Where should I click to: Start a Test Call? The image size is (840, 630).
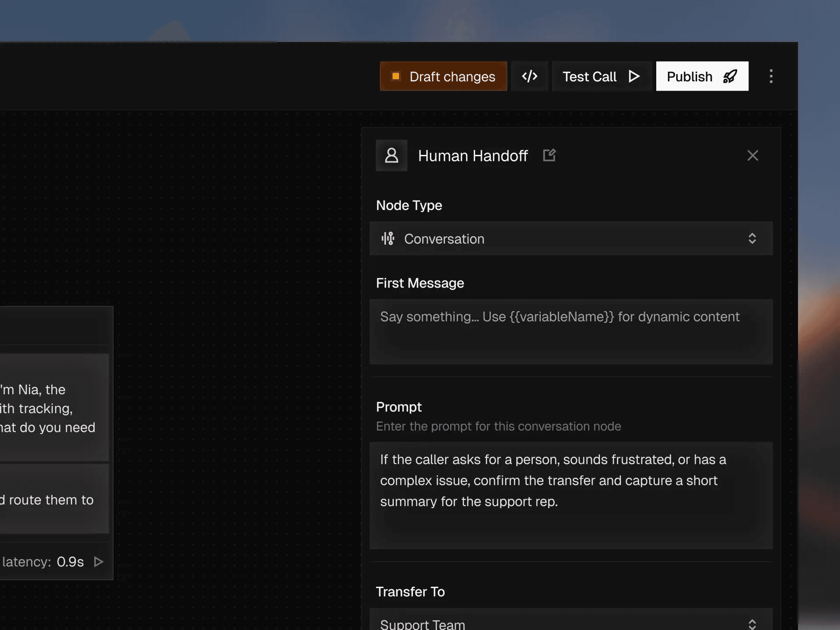tap(602, 76)
